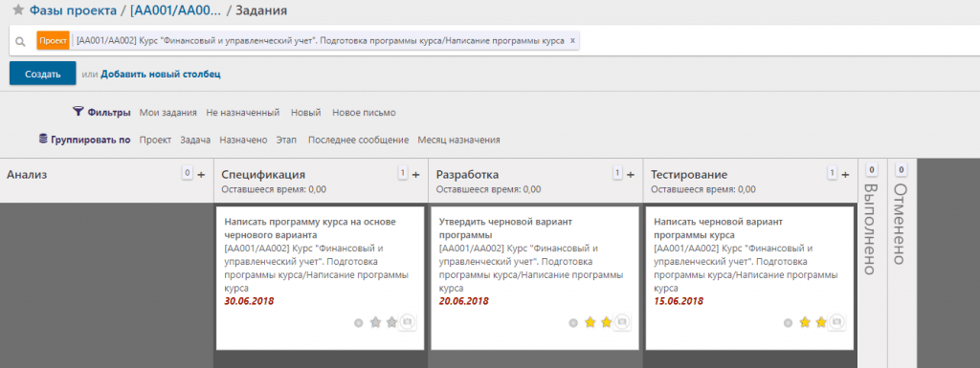980x368 pixels.
Task: Click the Тестирование column counter badge
Action: click(x=832, y=173)
